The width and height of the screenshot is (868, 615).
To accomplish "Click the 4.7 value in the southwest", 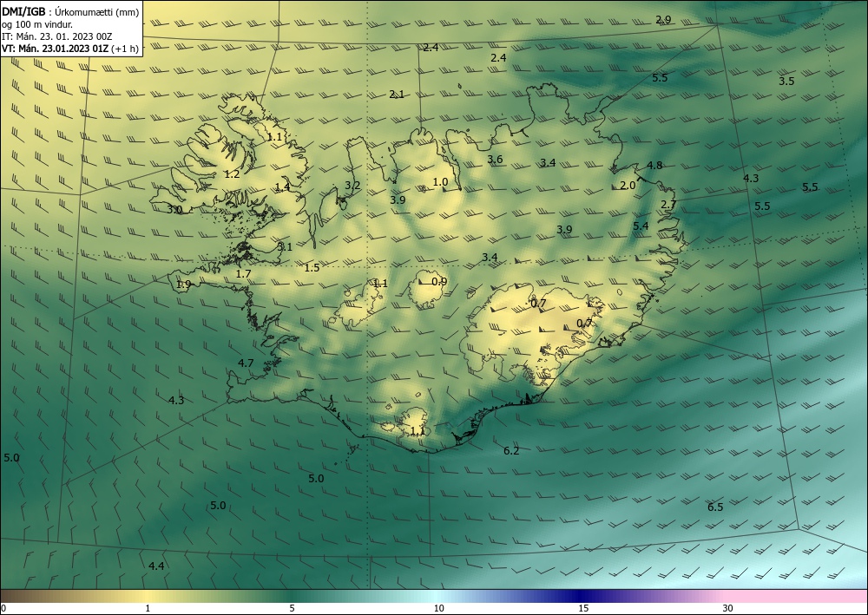I will click(x=246, y=363).
